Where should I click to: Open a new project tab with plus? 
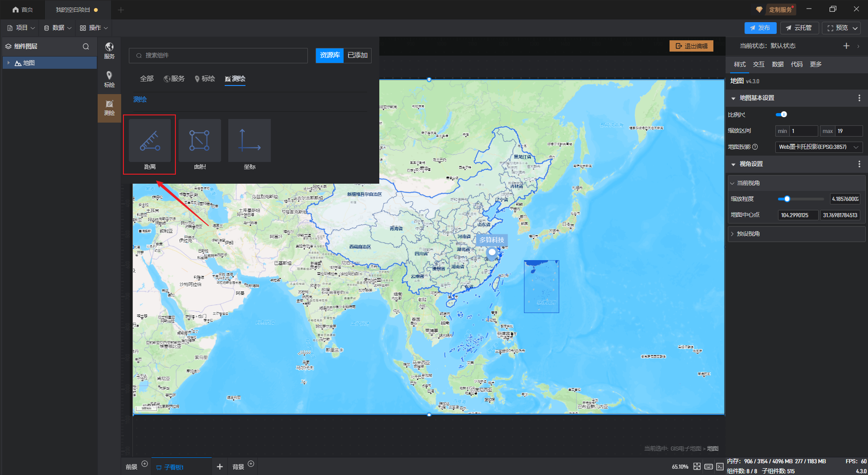[121, 9]
